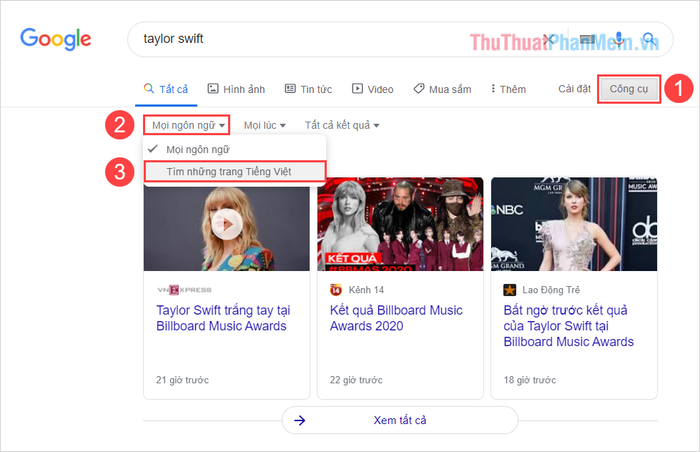The image size is (700, 452).
Task: Switch to the Tin tức tab
Action: (308, 89)
